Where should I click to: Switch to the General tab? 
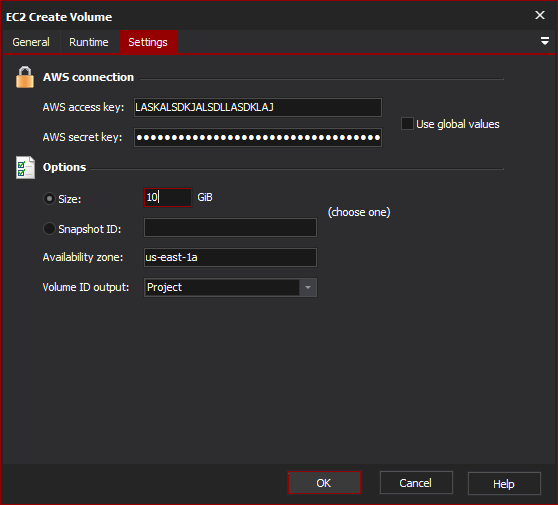(x=31, y=42)
